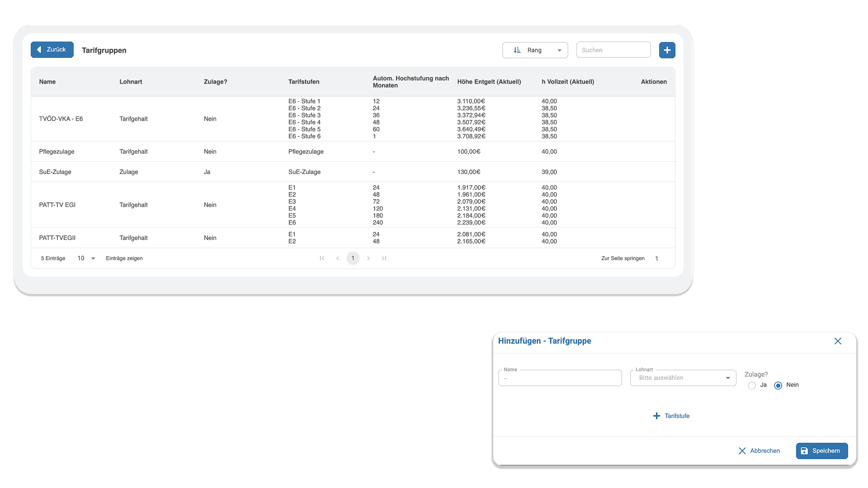Image resolution: width=868 pixels, height=488 pixels.
Task: Click the Tarifstufen column header
Action: [304, 82]
